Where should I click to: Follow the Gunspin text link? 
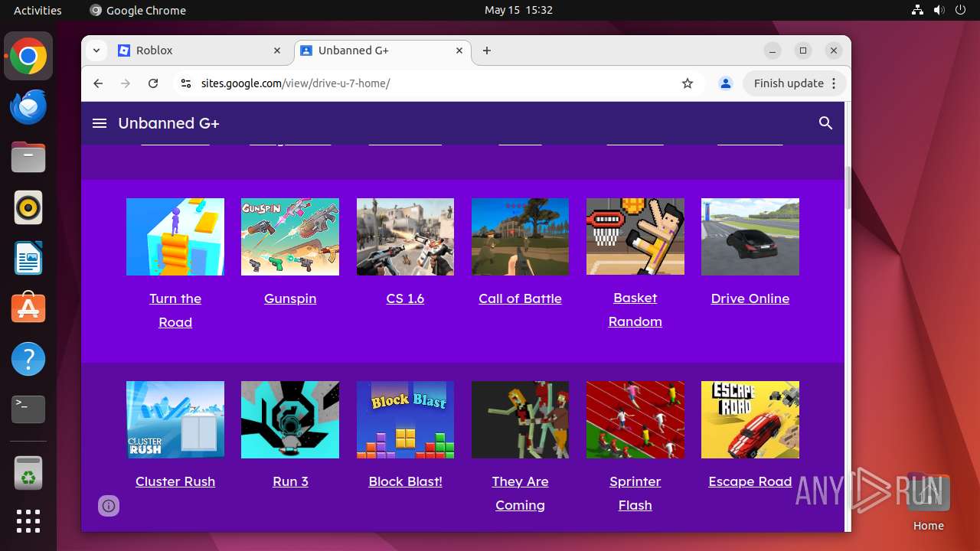click(x=290, y=298)
